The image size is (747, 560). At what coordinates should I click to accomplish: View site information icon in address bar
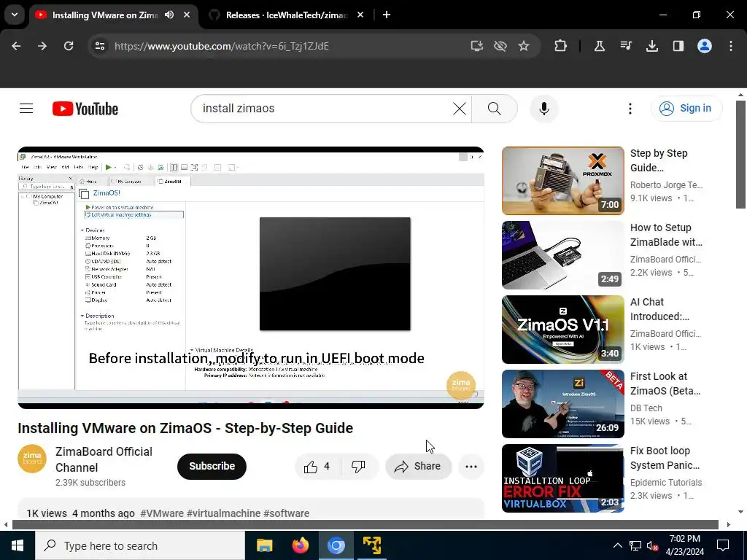99,46
